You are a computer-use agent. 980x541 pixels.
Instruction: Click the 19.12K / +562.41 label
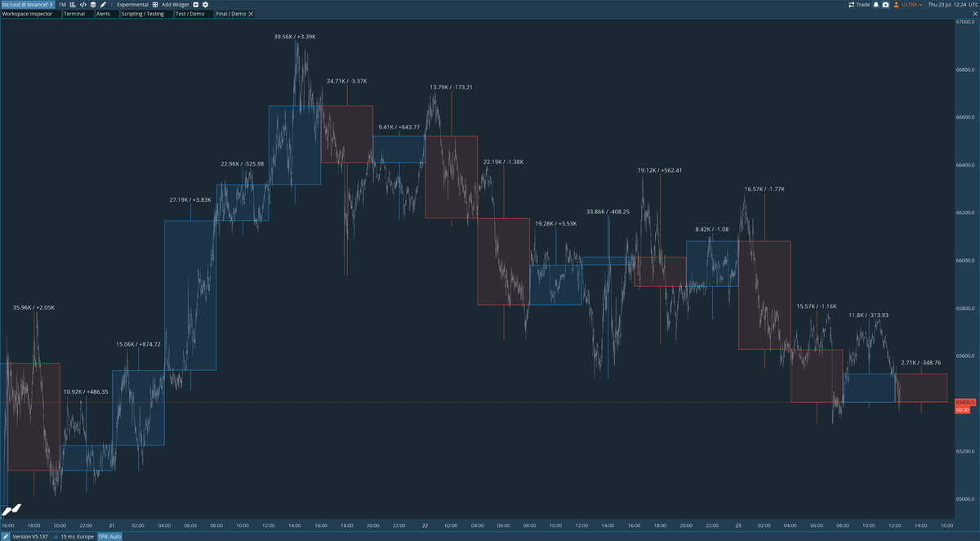click(x=660, y=170)
